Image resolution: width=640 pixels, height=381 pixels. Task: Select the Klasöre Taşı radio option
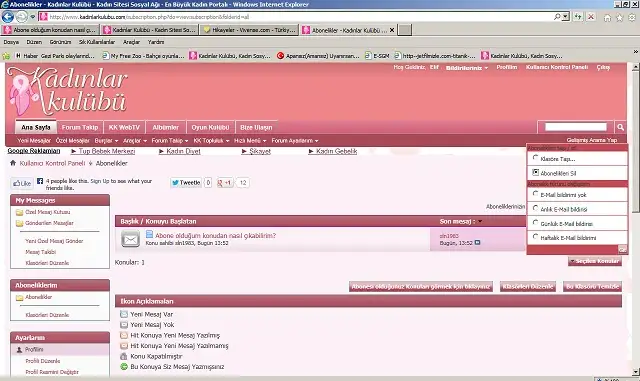tap(536, 158)
